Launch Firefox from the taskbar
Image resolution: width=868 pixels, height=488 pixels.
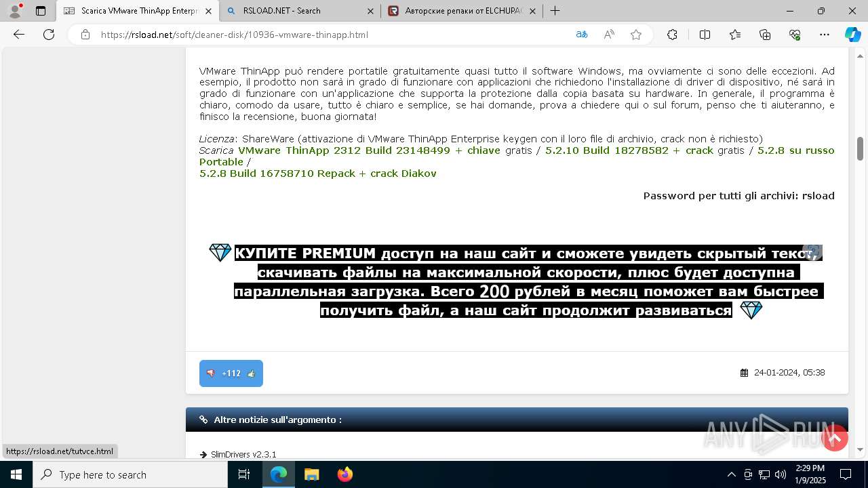pyautogui.click(x=344, y=474)
